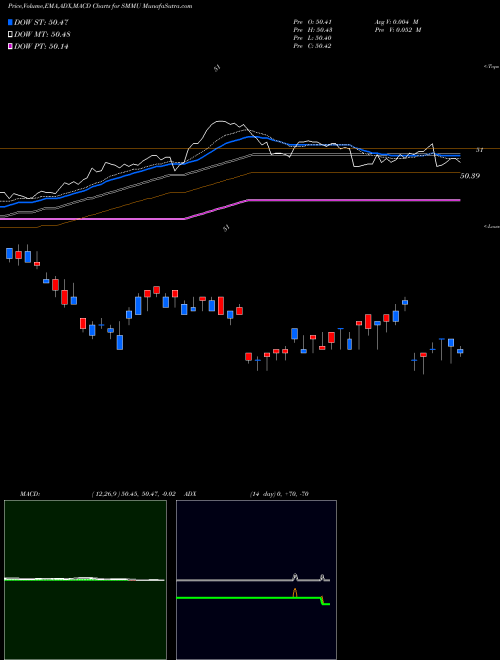Click the 51 price label on right axis

pos(479,150)
